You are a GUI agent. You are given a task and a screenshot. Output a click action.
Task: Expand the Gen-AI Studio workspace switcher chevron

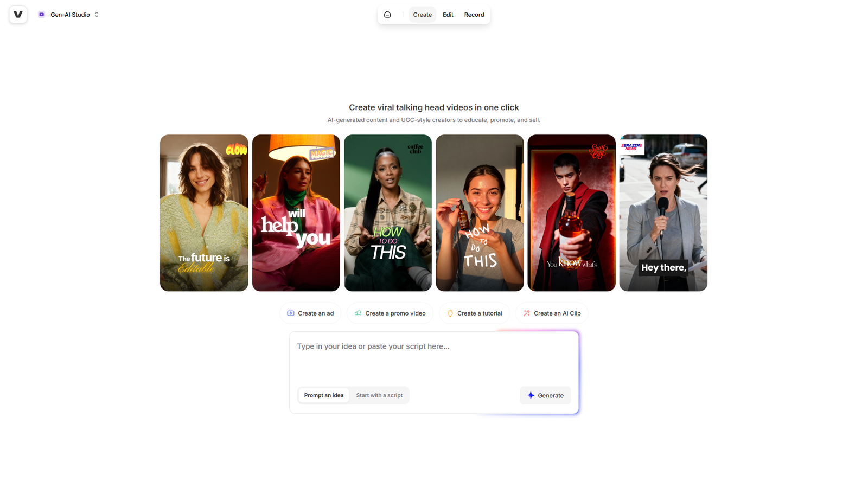(97, 15)
